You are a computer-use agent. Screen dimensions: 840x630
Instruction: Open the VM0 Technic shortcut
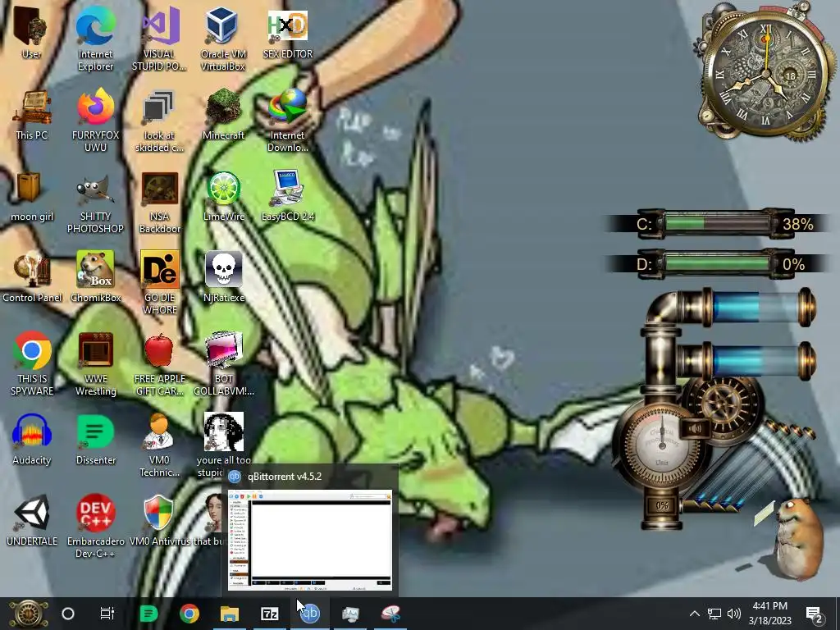[x=159, y=445]
